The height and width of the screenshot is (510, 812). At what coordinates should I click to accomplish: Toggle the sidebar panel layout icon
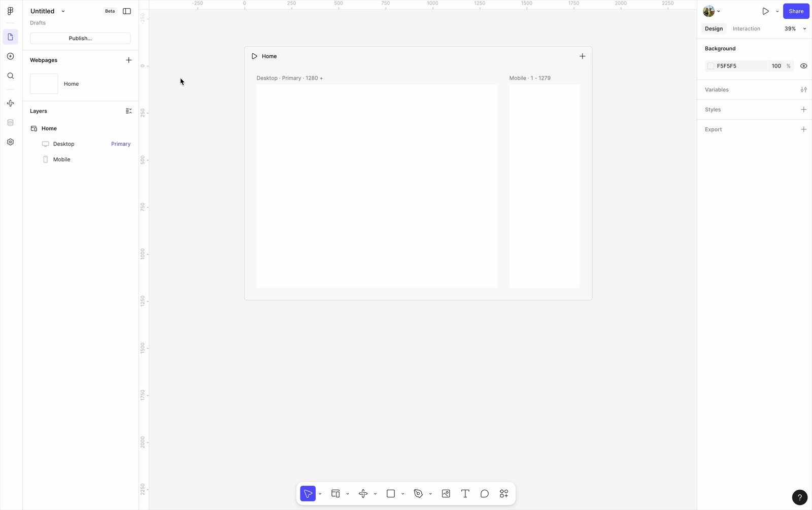[x=127, y=11]
